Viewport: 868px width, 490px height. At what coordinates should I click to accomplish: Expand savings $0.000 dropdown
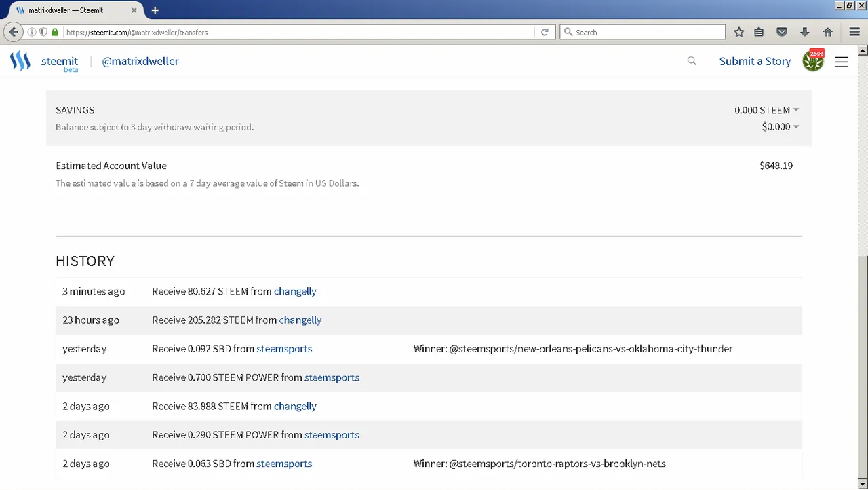point(781,127)
